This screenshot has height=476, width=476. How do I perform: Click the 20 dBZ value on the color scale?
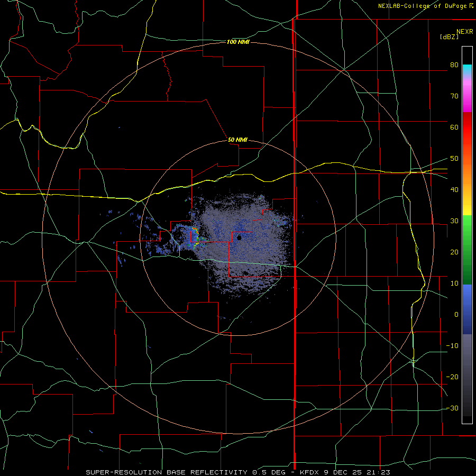tap(454, 252)
